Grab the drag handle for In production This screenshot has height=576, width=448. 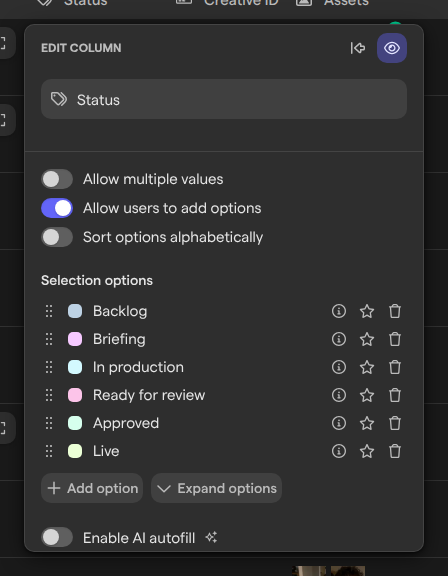click(x=49, y=367)
